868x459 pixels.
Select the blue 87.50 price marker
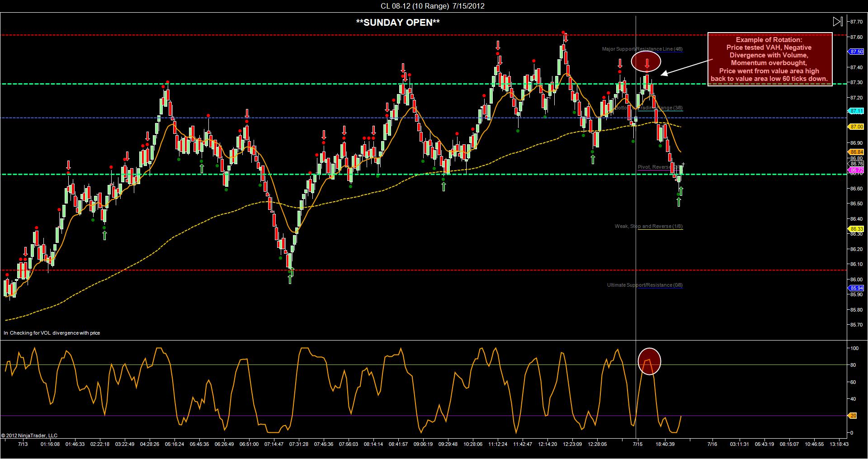coord(856,52)
